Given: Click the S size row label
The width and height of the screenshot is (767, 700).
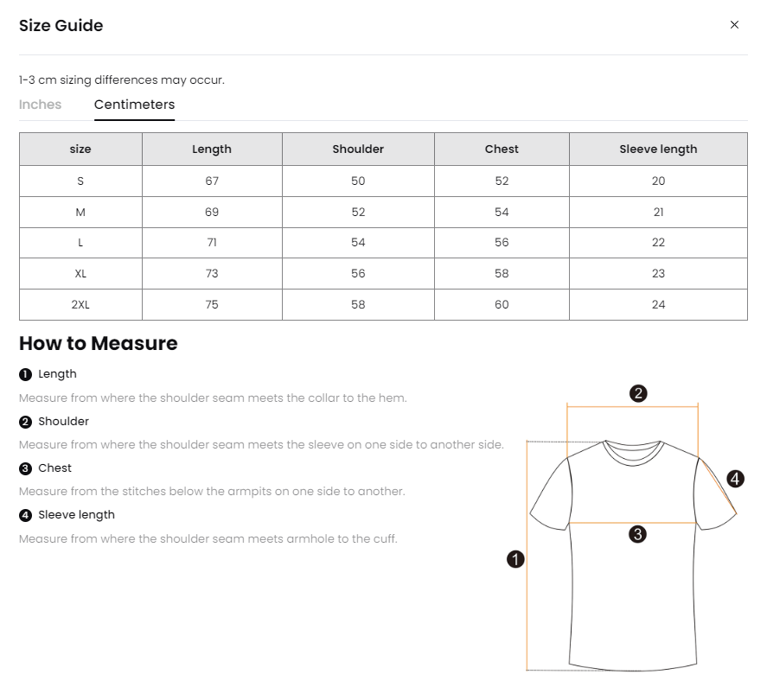Looking at the screenshot, I should 80,181.
